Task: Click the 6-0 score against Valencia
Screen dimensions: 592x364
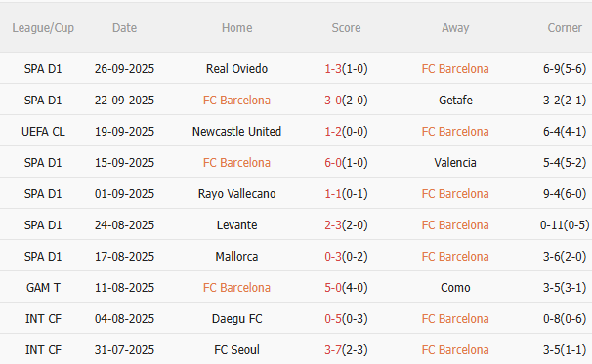Action: tap(333, 163)
